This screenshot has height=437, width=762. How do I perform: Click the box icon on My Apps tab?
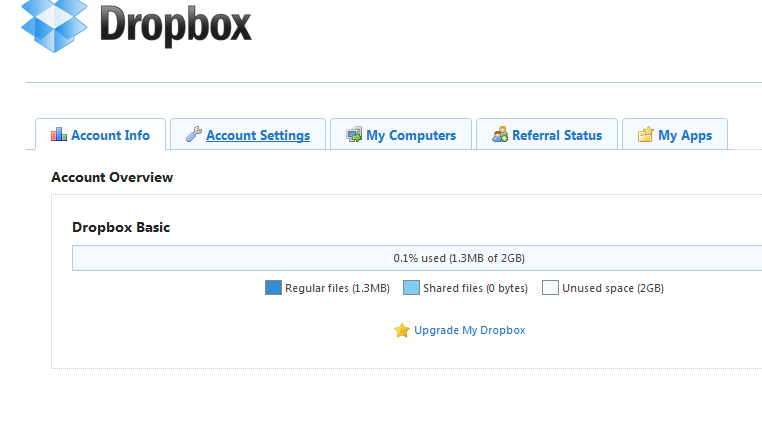(x=645, y=134)
